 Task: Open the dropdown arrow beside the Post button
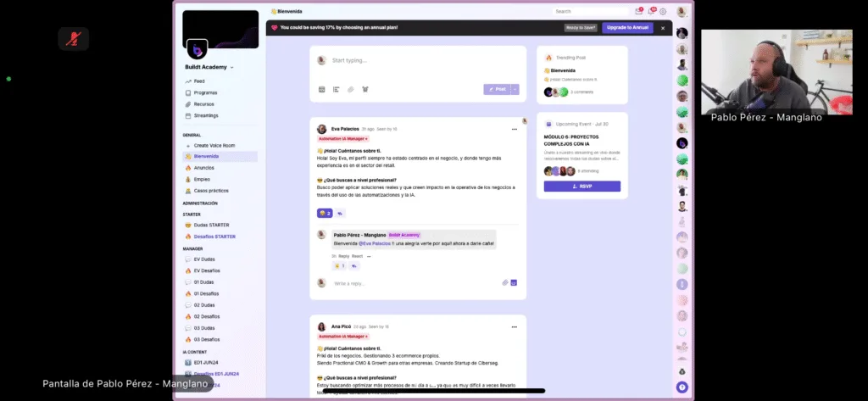(515, 89)
